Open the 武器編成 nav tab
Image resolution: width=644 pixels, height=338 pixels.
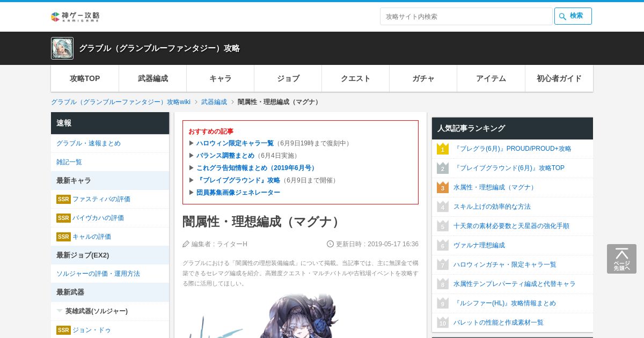coord(153,78)
